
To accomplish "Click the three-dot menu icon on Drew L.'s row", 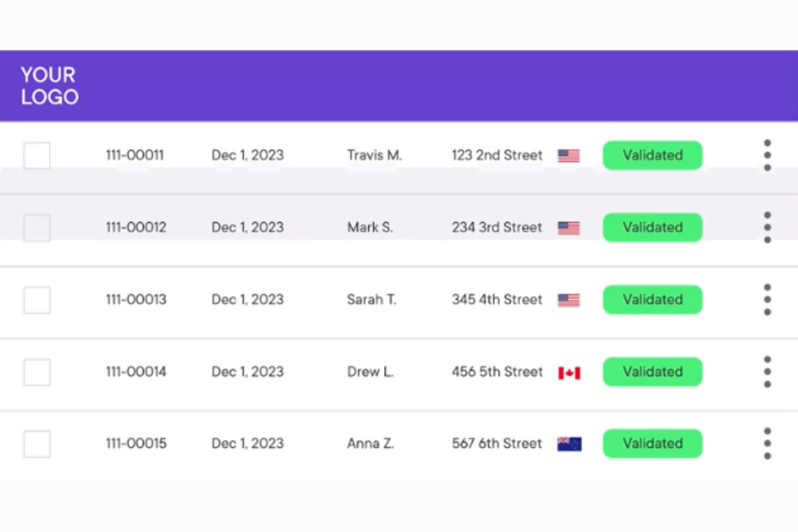I will pyautogui.click(x=768, y=371).
